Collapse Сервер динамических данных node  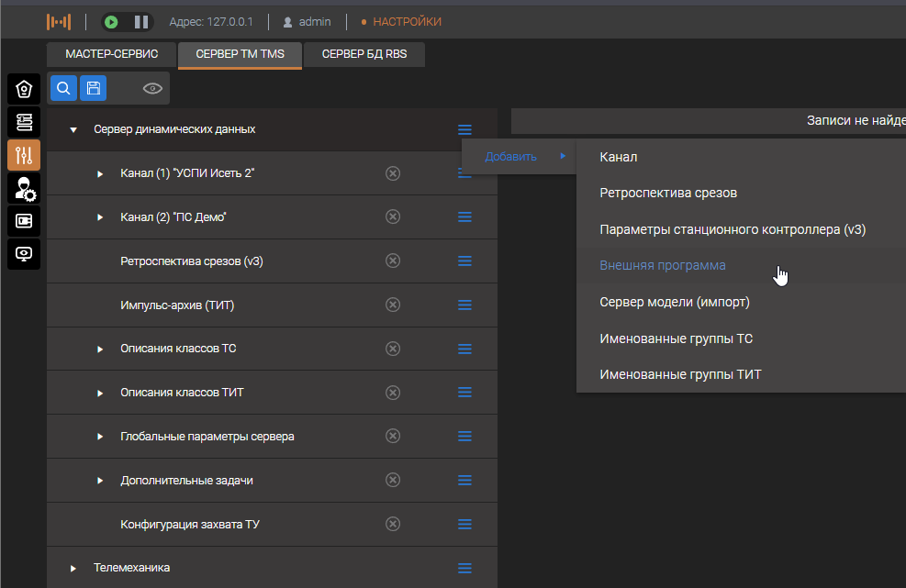pyautogui.click(x=73, y=130)
